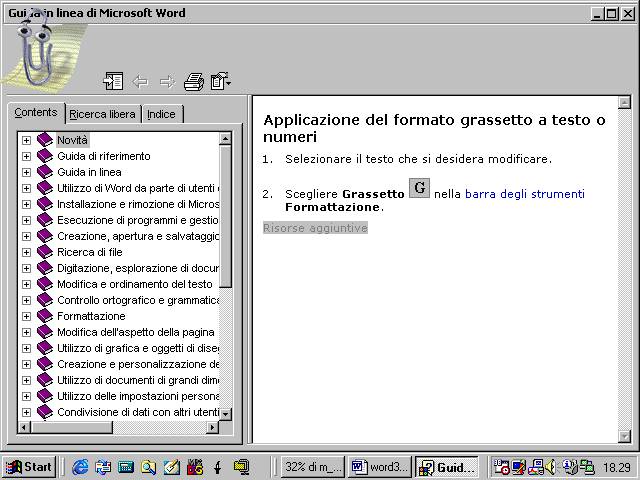Switch to word3 taskbar button
The width and height of the screenshot is (640, 480).
coord(380,467)
